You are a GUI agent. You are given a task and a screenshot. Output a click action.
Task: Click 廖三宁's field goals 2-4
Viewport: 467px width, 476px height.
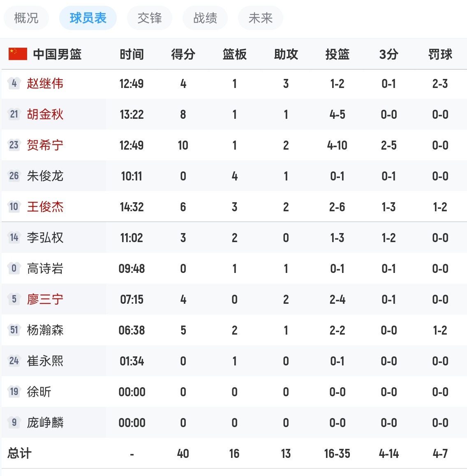[337, 300]
